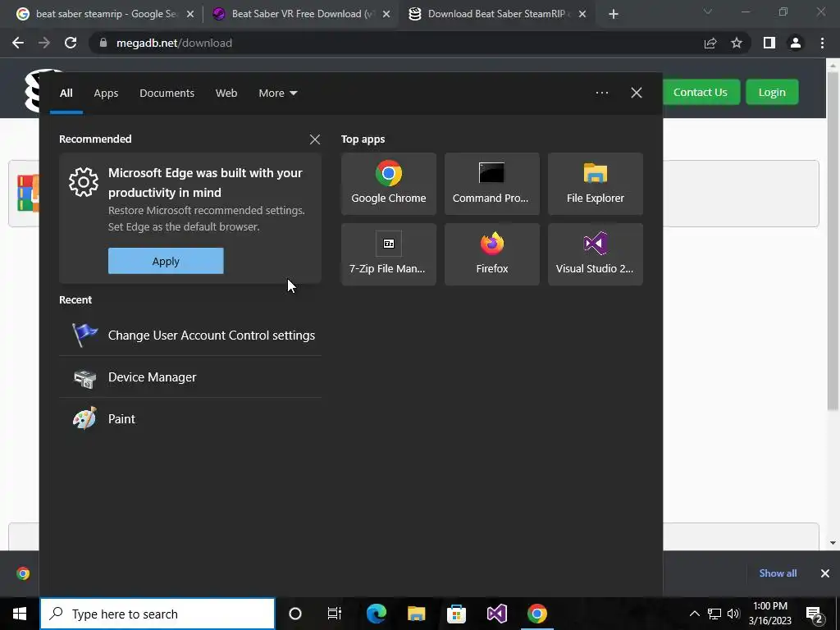
Task: Open Microsoft Store from taskbar
Action: pos(456,614)
